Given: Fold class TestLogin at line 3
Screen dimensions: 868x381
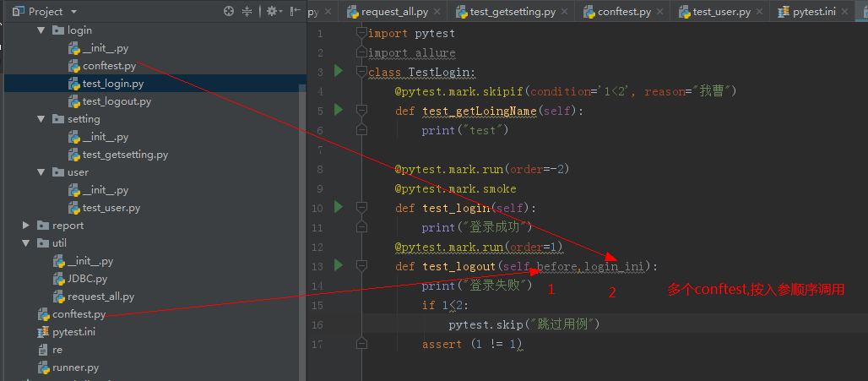Looking at the screenshot, I should 361,72.
